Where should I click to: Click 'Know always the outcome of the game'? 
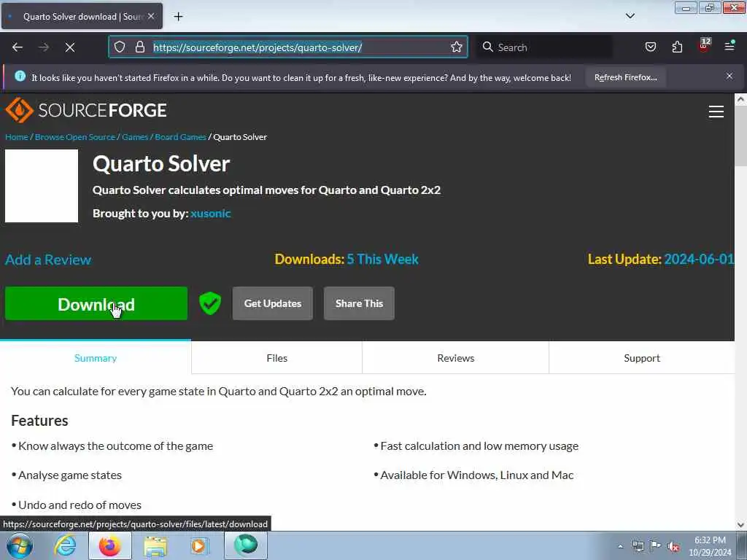tap(116, 446)
